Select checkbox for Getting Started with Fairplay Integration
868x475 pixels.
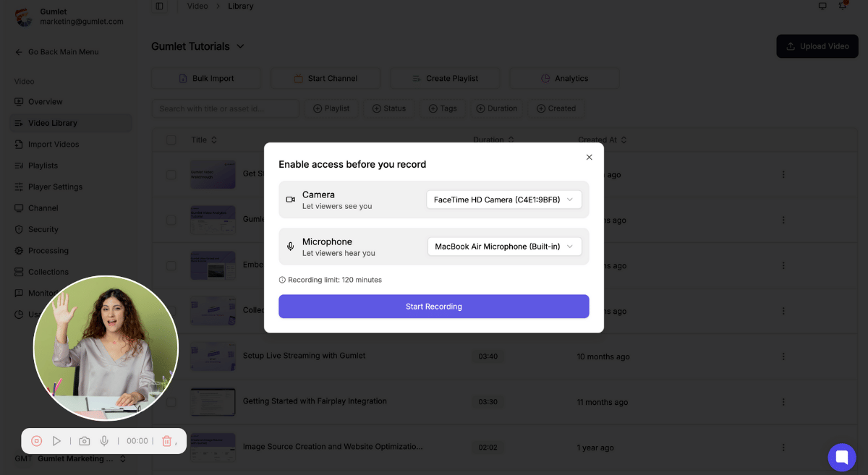click(x=171, y=401)
